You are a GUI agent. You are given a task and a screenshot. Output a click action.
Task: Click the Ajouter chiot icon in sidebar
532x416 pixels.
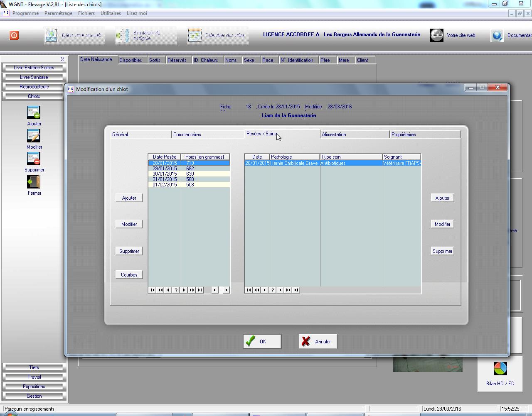click(34, 113)
